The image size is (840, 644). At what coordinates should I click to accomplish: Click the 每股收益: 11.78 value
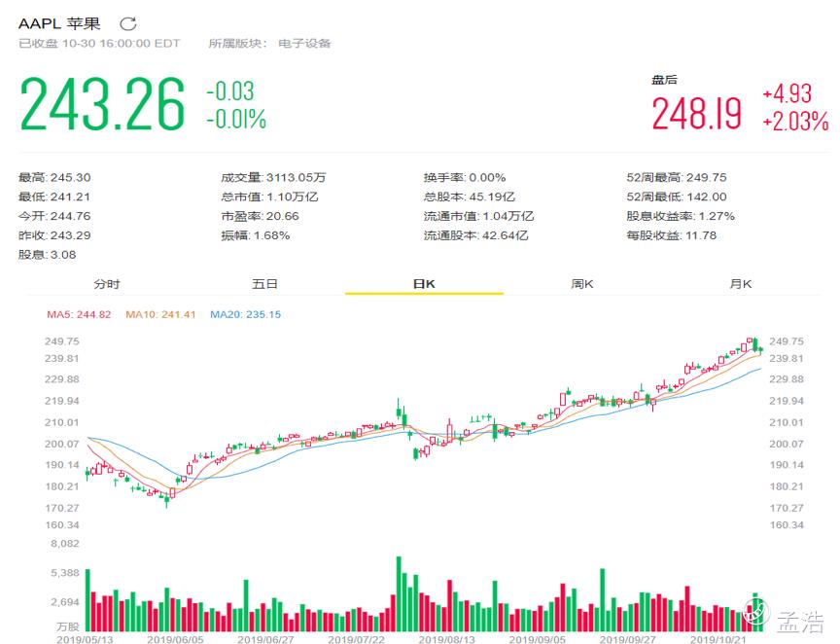[671, 235]
